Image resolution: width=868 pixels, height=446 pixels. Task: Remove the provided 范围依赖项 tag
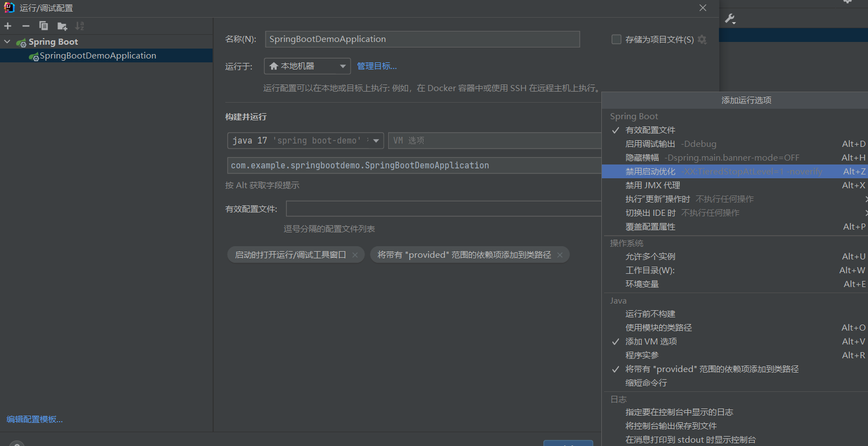tap(560, 255)
